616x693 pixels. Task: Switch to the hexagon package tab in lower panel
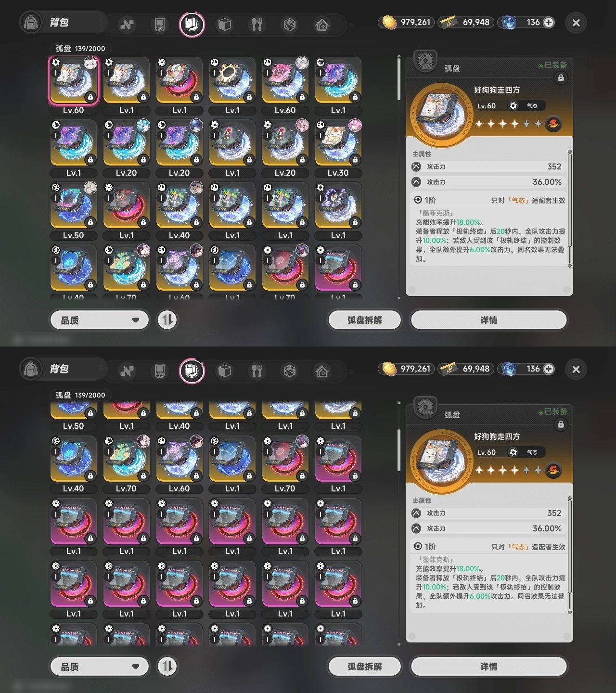pos(289,371)
